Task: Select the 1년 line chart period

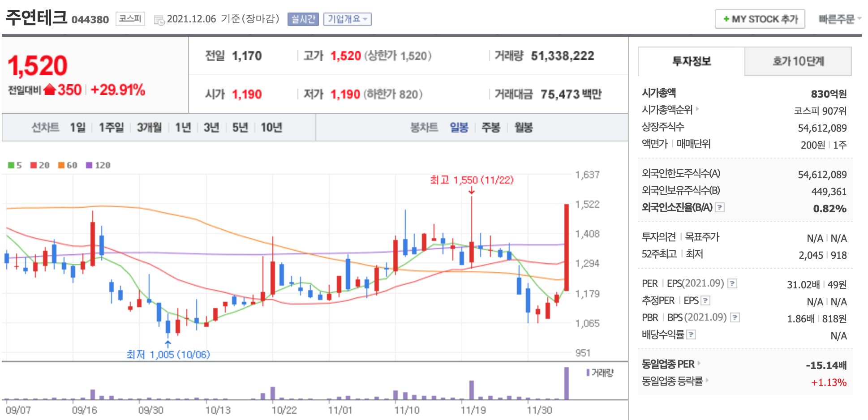Action: [183, 128]
